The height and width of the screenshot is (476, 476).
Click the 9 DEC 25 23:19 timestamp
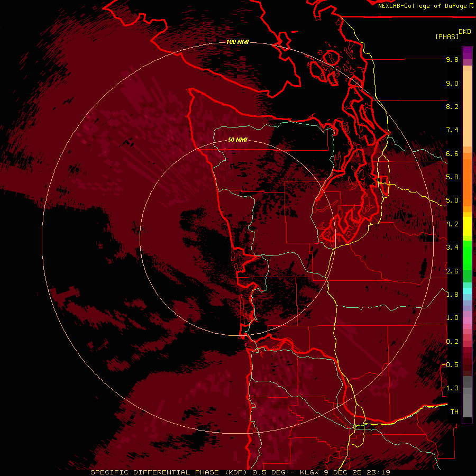[x=357, y=472]
